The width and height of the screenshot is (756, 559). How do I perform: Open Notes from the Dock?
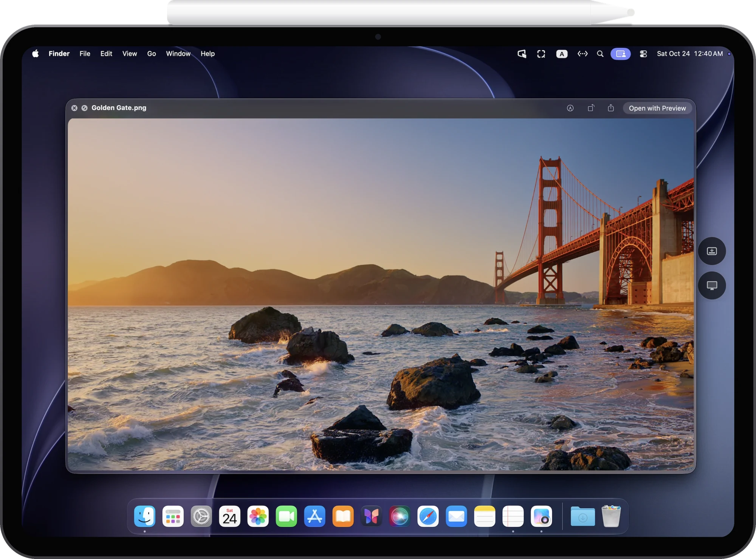click(x=485, y=516)
